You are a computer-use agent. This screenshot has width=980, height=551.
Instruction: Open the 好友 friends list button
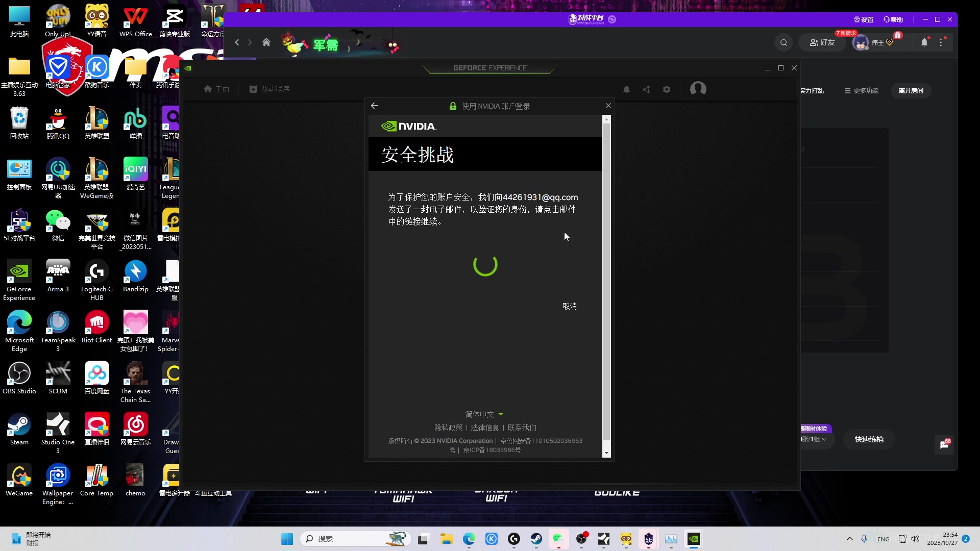click(x=822, y=42)
